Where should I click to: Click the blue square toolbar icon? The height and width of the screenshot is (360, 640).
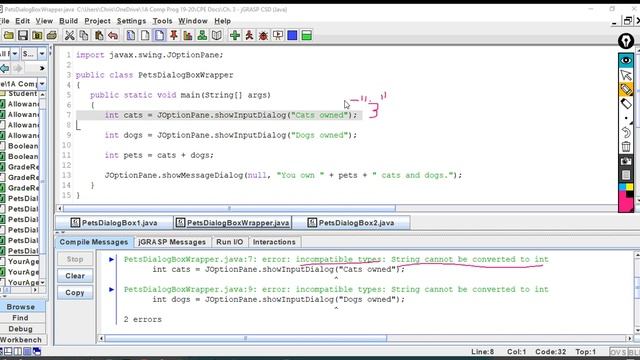click(x=292, y=36)
